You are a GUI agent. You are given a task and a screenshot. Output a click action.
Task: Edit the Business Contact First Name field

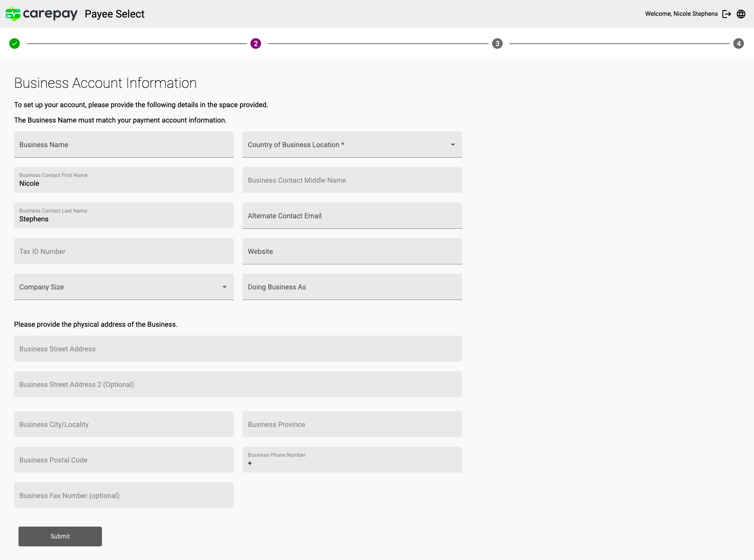pos(123,180)
